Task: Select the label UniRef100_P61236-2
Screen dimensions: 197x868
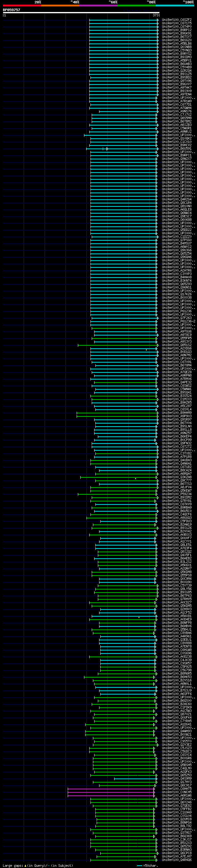Action: [x=179, y=321]
